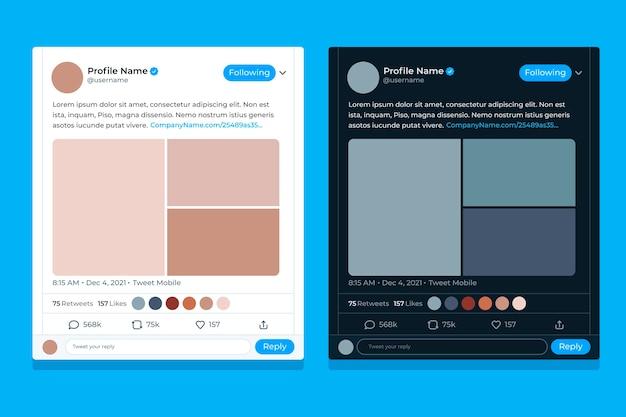The height and width of the screenshot is (417, 626).
Task: Toggle the Following button in the light tweet
Action: point(250,73)
